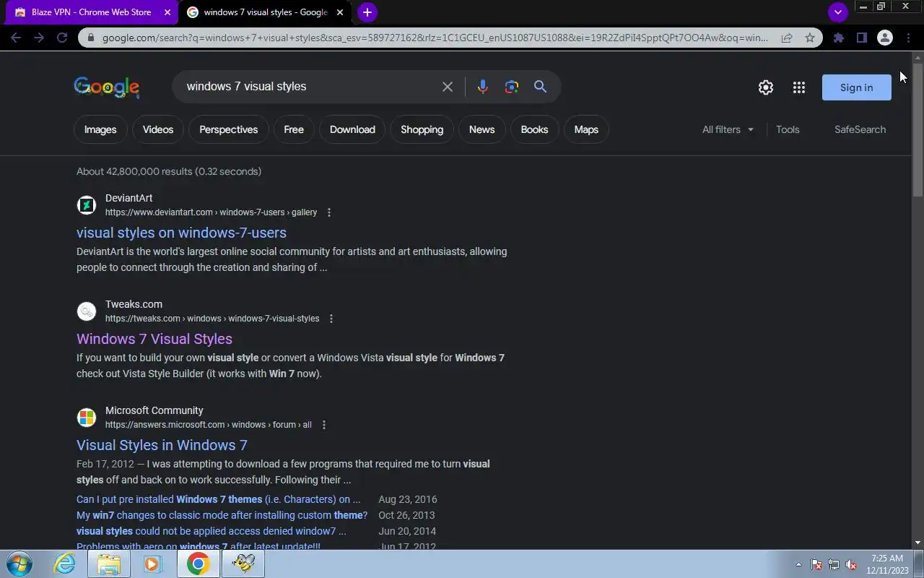Viewport: 924px width, 578px height.
Task: Filter results by Videos
Action: click(158, 129)
